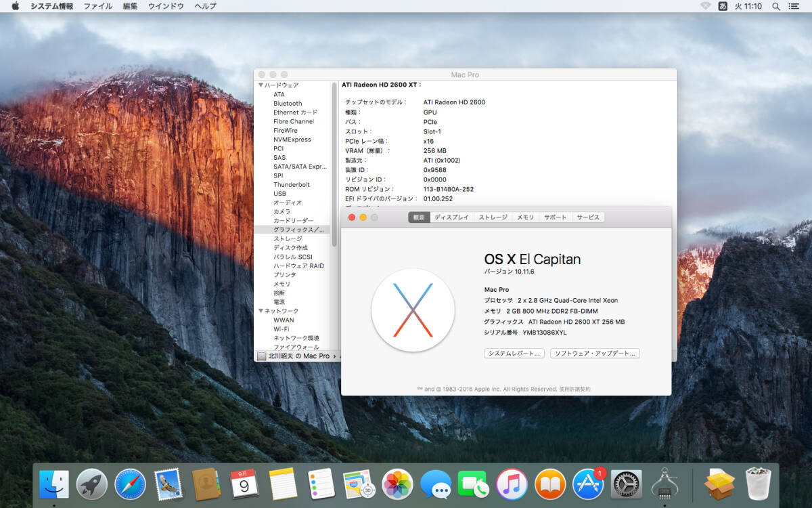Switch to the サービス tab

tap(588, 217)
